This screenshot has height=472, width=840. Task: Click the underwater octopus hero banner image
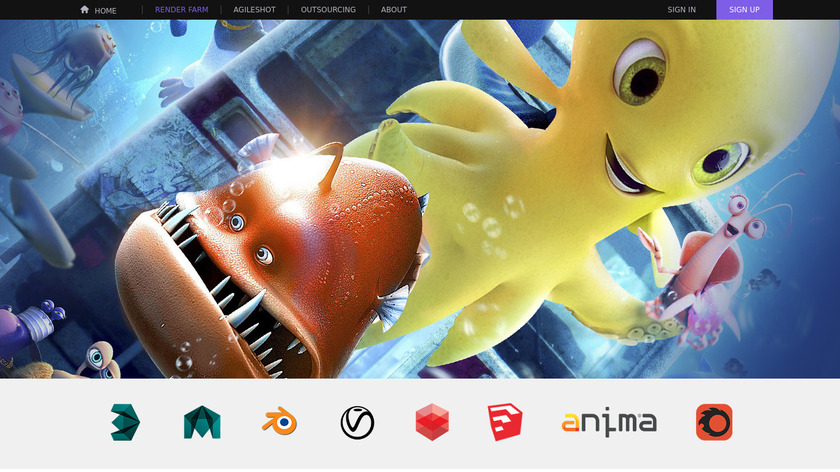click(420, 199)
